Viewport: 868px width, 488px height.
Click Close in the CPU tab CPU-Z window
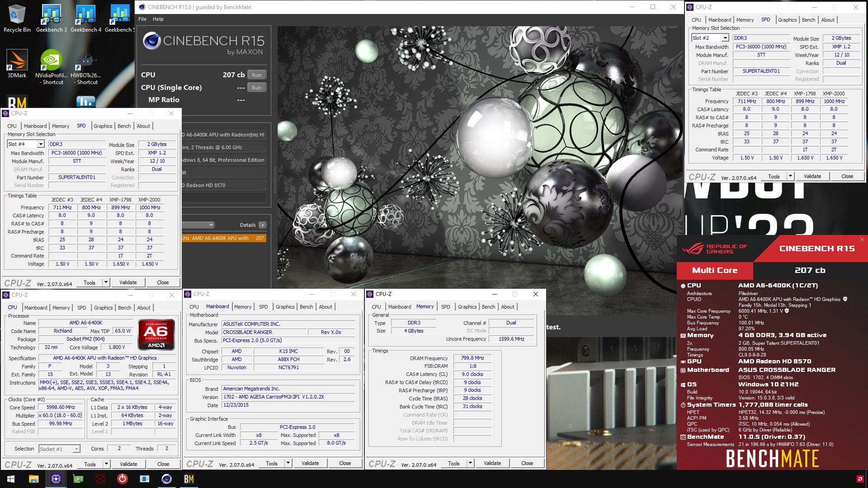pyautogui.click(x=163, y=464)
